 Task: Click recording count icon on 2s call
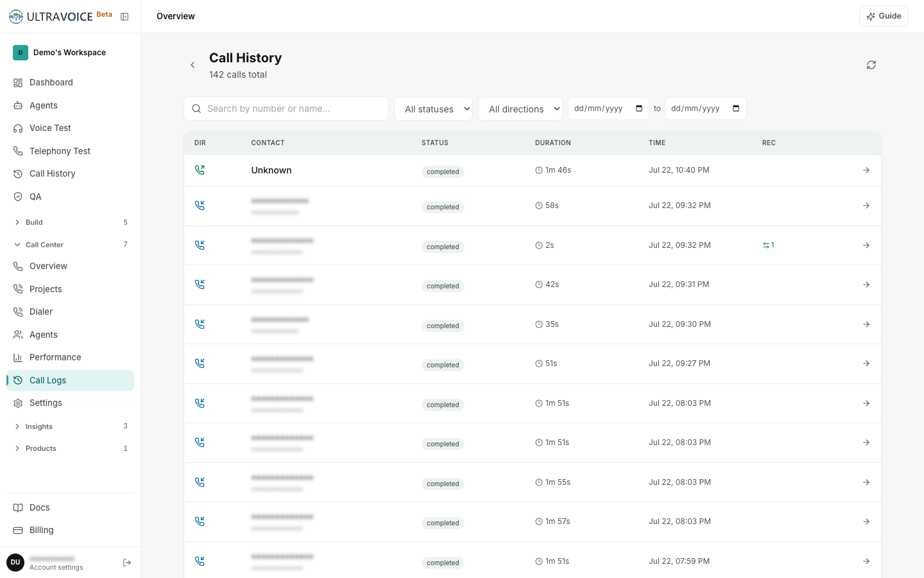(768, 245)
